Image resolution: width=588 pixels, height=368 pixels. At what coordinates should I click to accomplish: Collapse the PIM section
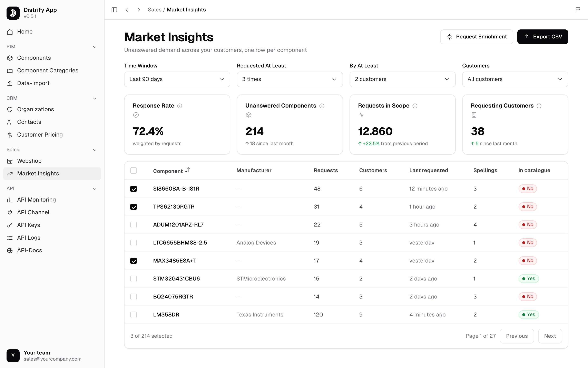tap(95, 47)
